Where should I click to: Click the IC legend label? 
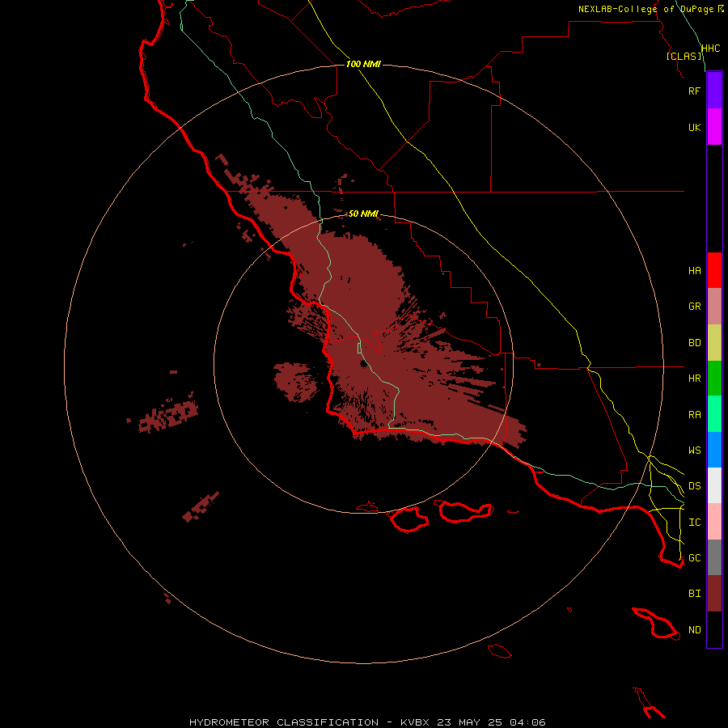pyautogui.click(x=694, y=523)
